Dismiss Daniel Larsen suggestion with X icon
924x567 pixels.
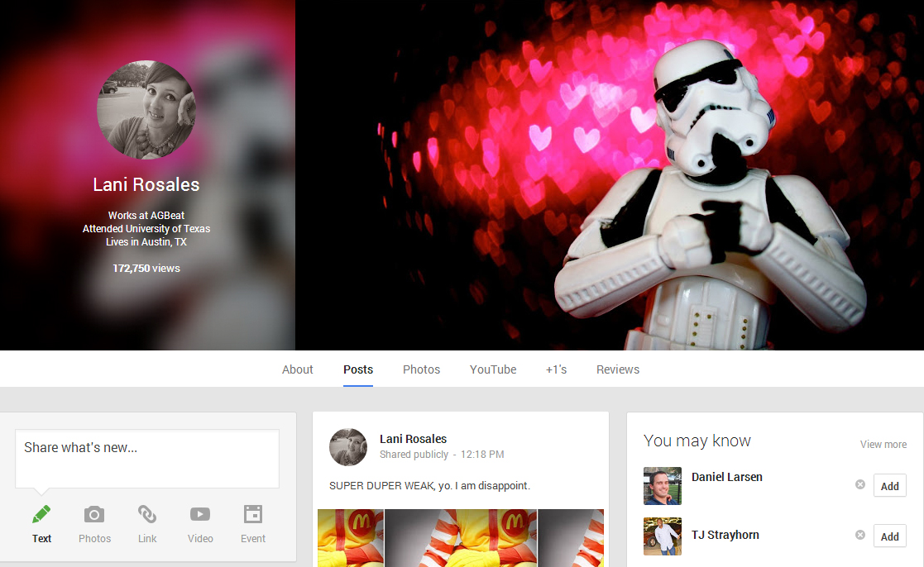click(860, 485)
